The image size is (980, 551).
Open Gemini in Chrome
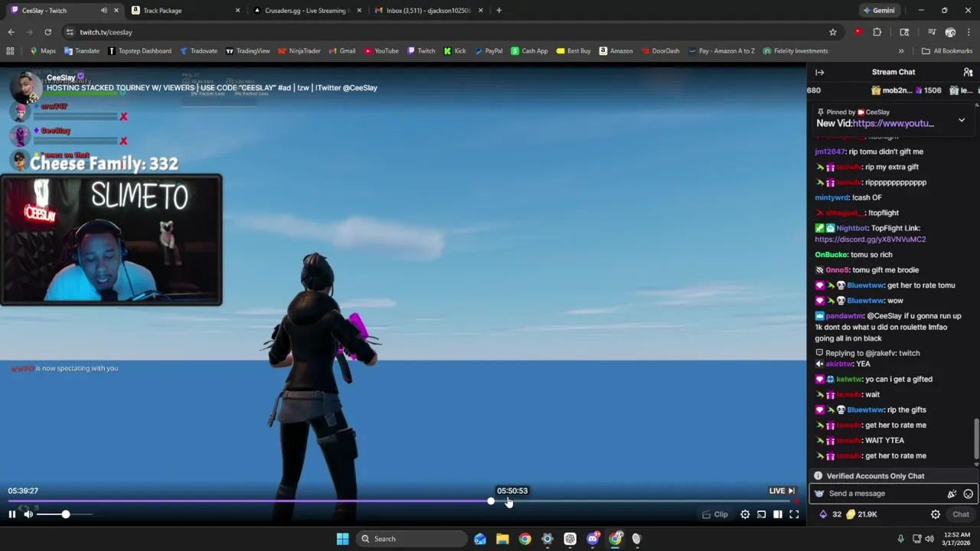[878, 11]
